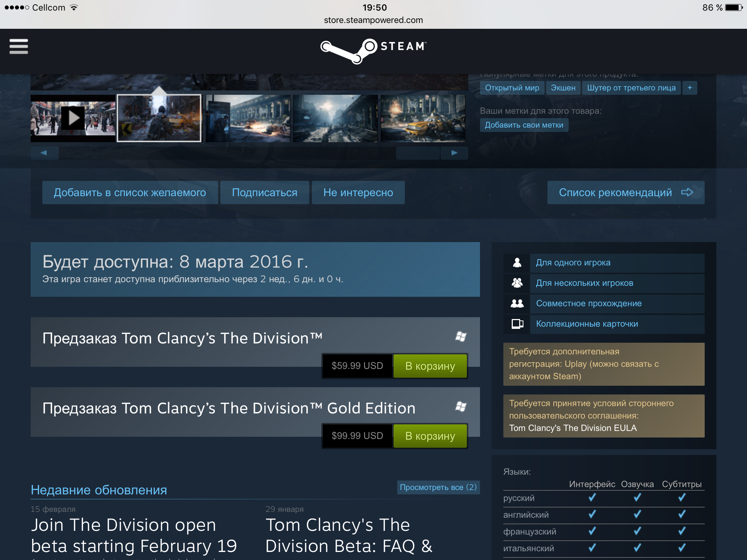
Task: Select the third screenshot thumbnail
Action: [x=248, y=118]
